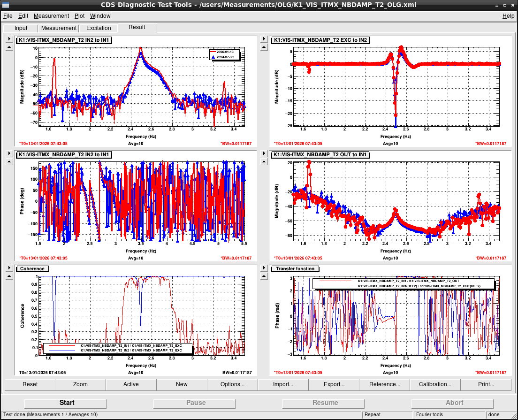Click right-arrow button beside EXC to IN2 plot
The width and height of the screenshot is (518, 420).
(x=264, y=40)
